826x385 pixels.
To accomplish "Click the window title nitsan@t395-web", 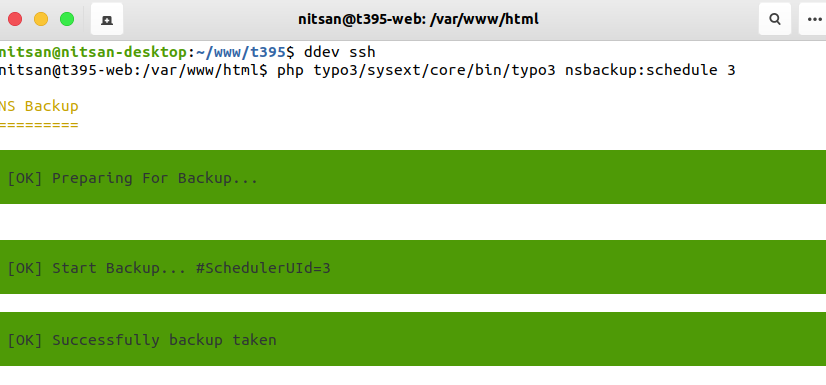I will click(418, 19).
